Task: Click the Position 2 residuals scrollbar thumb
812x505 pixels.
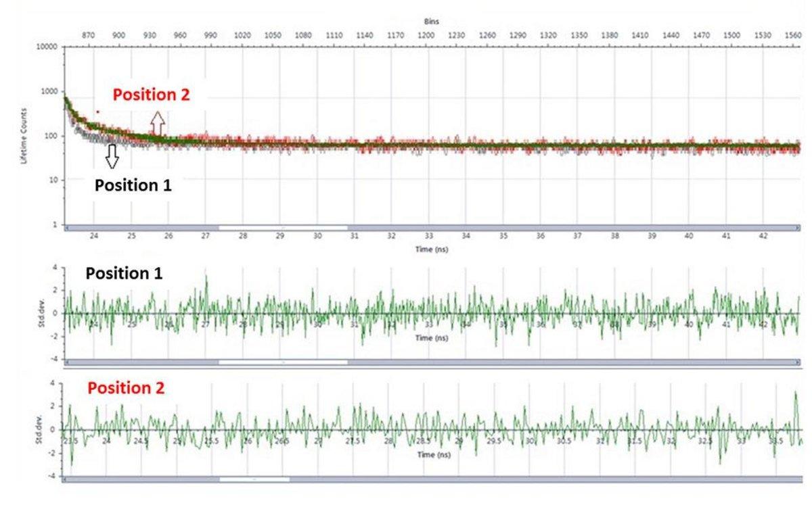Action: click(x=254, y=479)
